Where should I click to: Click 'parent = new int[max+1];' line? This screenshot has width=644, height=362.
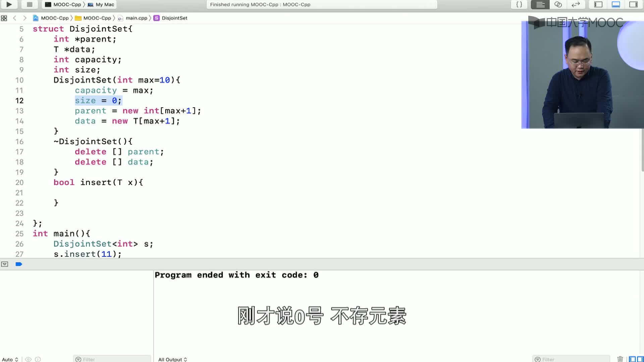coord(138,111)
